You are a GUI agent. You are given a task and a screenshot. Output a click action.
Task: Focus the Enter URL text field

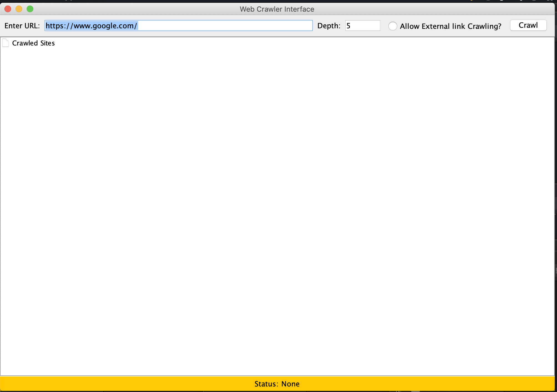pos(178,26)
